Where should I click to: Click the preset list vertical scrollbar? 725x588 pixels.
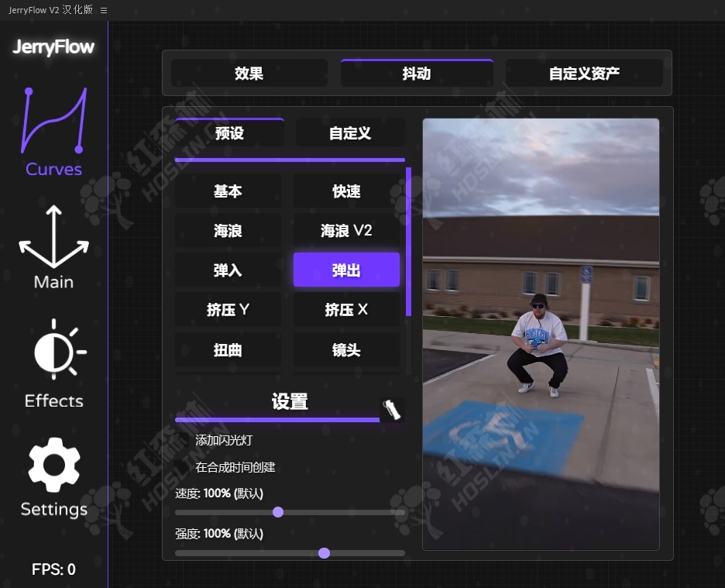pos(408,242)
